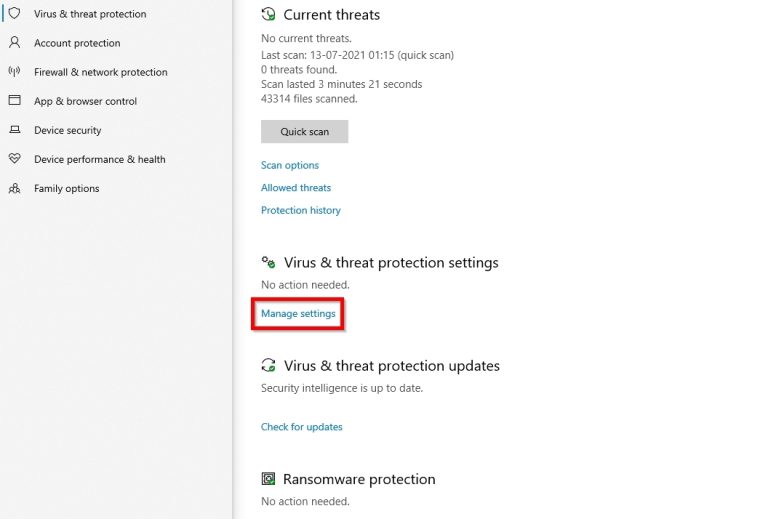Click the Virus & threat protection shield icon
This screenshot has height=519, width=768.
point(14,14)
